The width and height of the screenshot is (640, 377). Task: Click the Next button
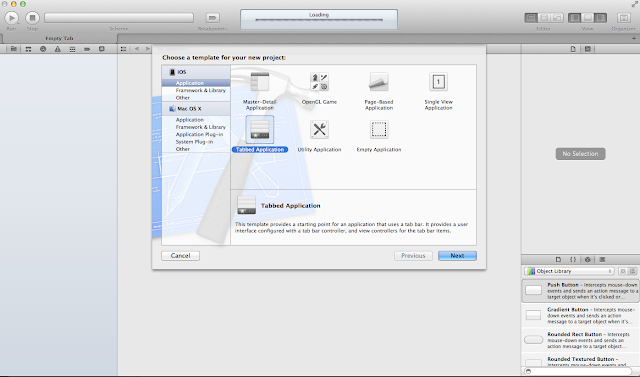point(457,256)
